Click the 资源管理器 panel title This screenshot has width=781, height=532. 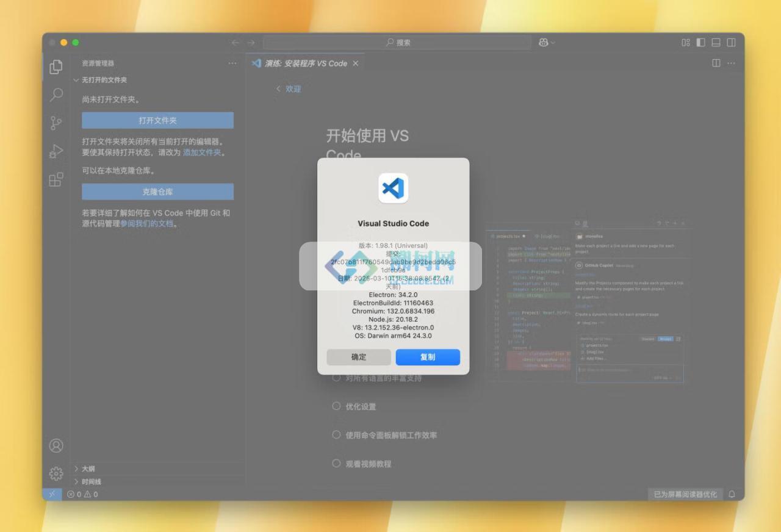[98, 63]
